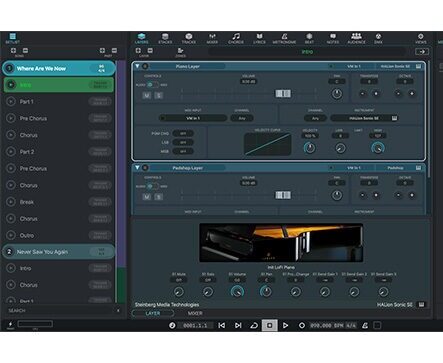Collapse the Piano Layer triangle

click(x=137, y=66)
